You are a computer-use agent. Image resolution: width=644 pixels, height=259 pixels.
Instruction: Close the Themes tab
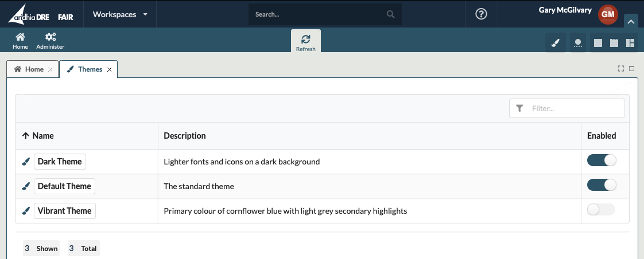(109, 70)
